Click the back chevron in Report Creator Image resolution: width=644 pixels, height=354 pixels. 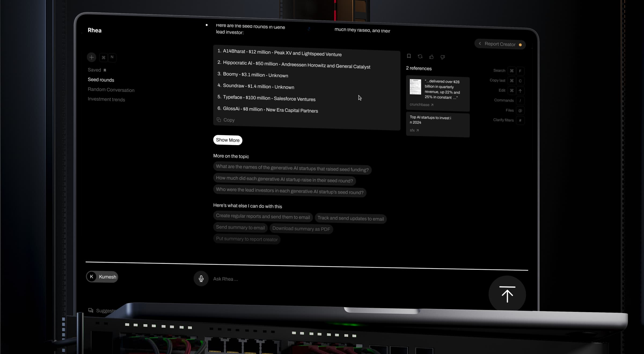tap(480, 43)
